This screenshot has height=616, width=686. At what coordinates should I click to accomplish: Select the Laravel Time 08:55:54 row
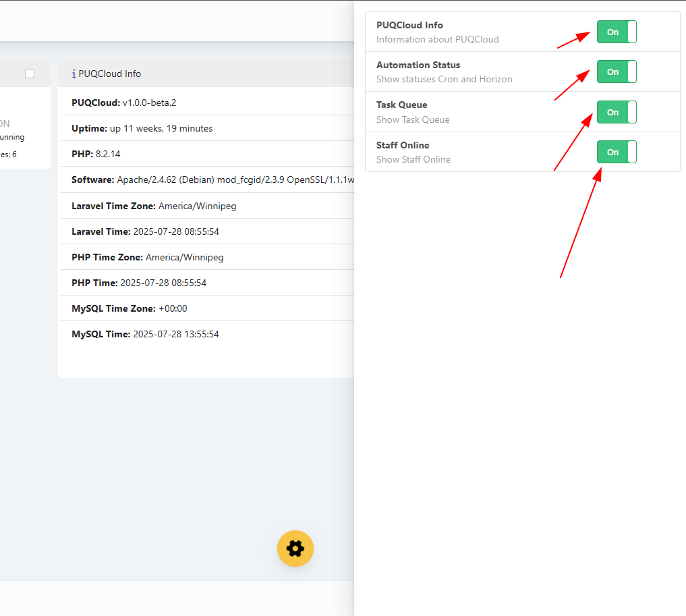click(x=207, y=231)
